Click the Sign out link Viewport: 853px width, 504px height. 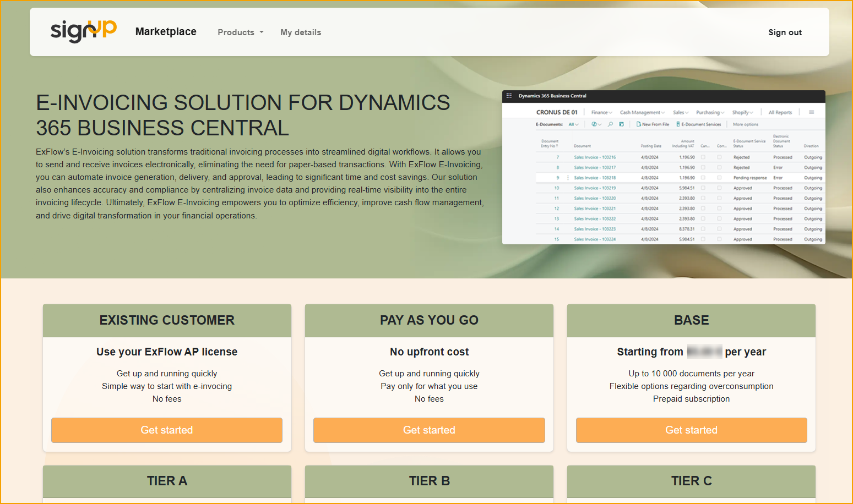point(785,32)
